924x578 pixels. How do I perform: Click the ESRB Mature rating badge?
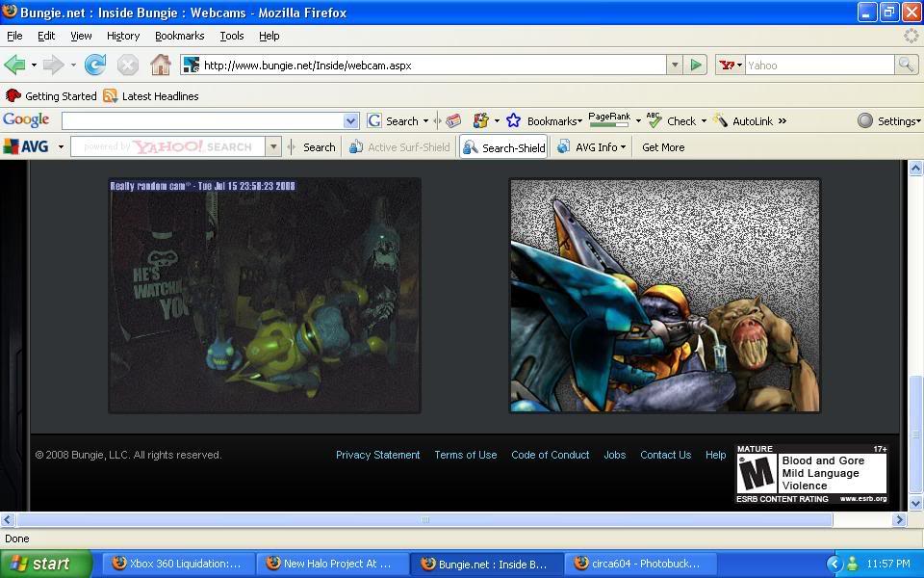click(x=811, y=474)
